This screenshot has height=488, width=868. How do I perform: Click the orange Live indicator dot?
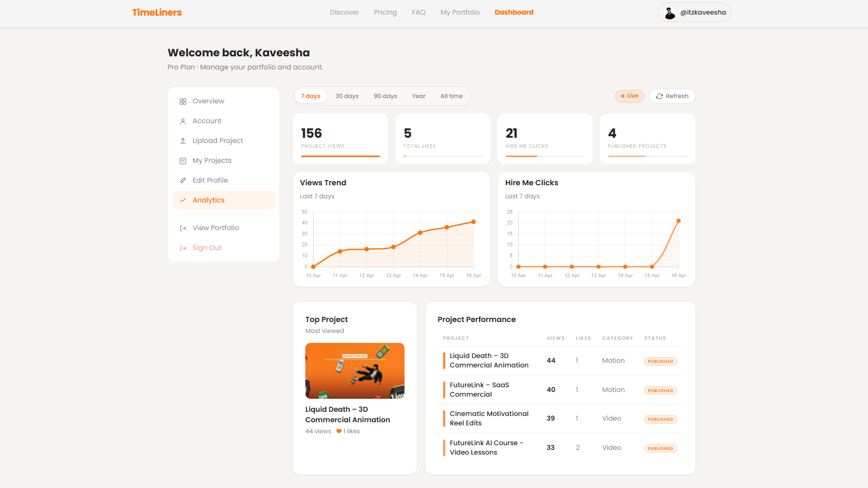tap(622, 96)
